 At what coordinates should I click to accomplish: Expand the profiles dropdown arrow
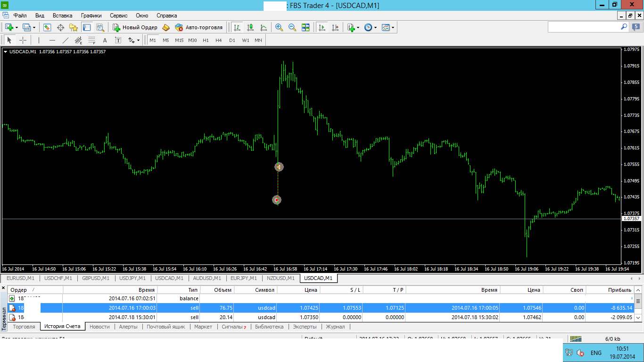(34, 27)
